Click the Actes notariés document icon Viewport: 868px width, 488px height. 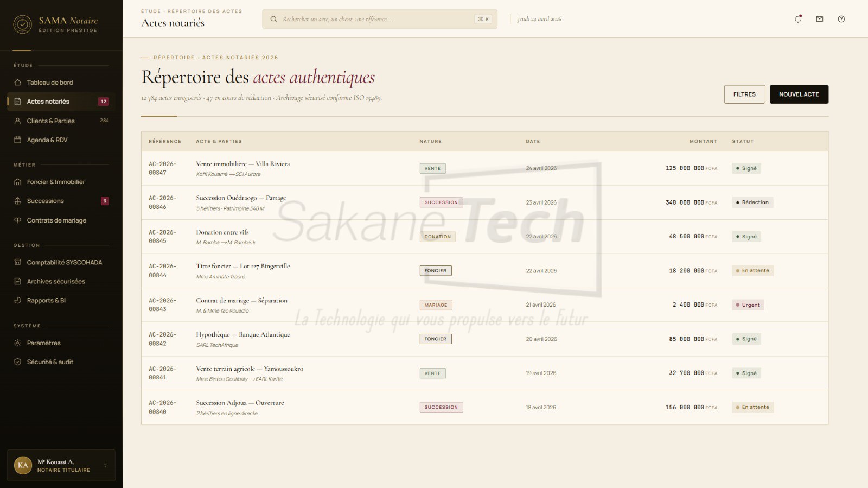coord(17,102)
